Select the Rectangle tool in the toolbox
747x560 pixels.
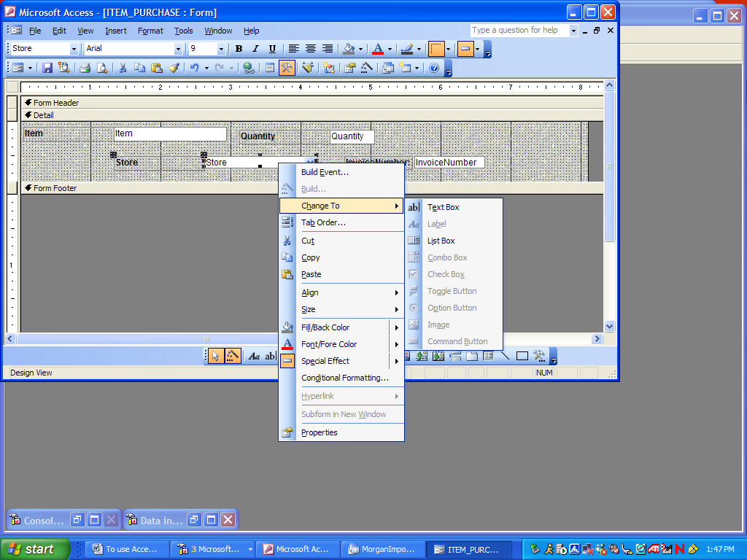(x=522, y=357)
